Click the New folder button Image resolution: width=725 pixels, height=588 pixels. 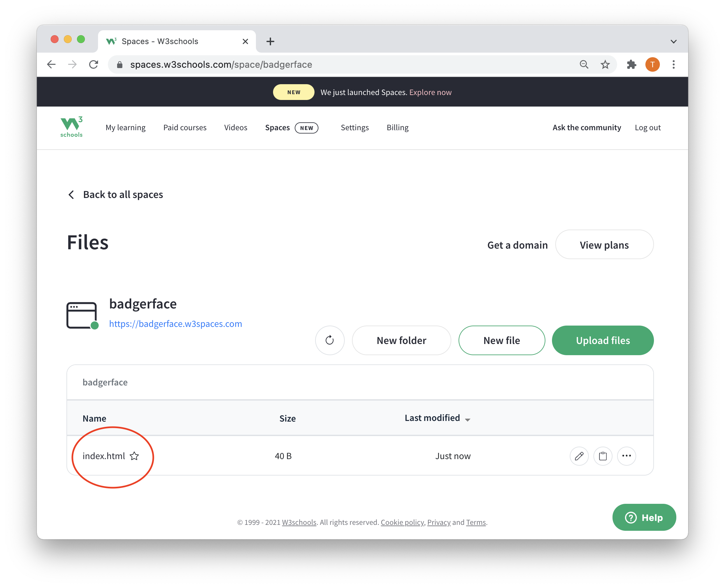(401, 340)
